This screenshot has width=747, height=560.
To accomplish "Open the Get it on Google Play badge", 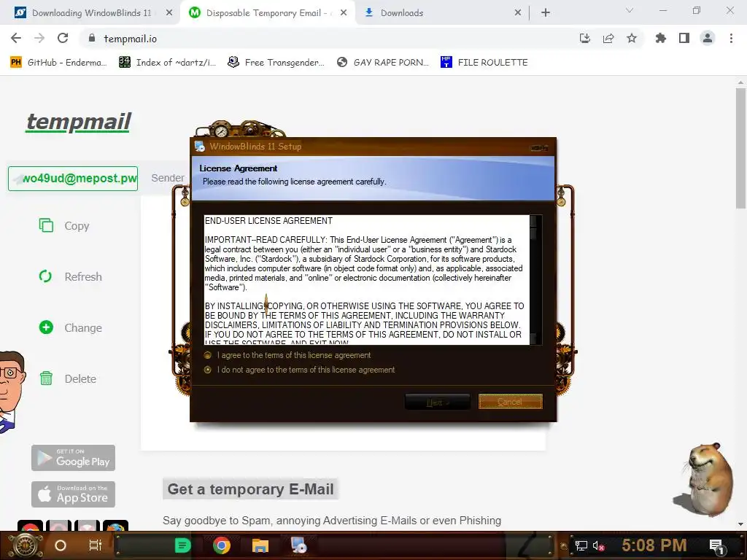I will pos(74,458).
